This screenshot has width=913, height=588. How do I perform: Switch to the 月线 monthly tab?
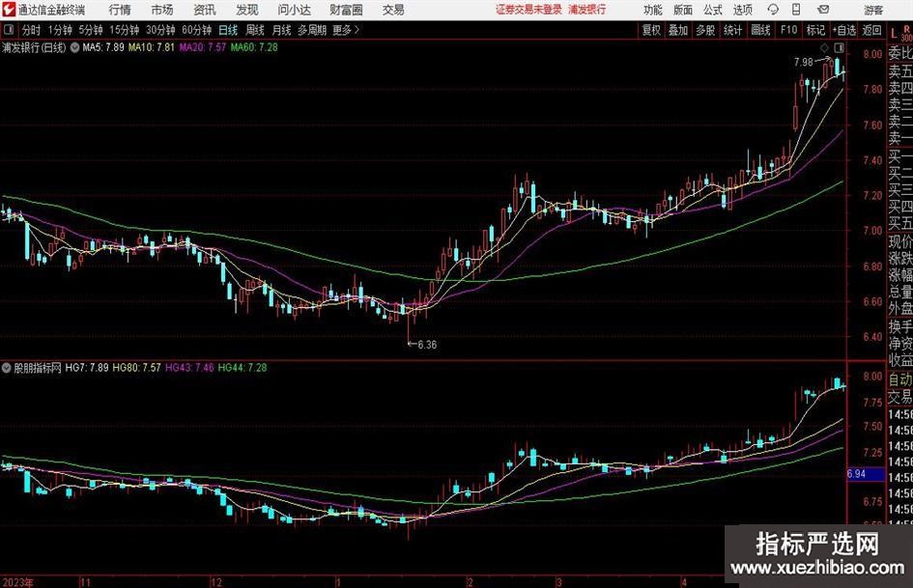coord(282,30)
